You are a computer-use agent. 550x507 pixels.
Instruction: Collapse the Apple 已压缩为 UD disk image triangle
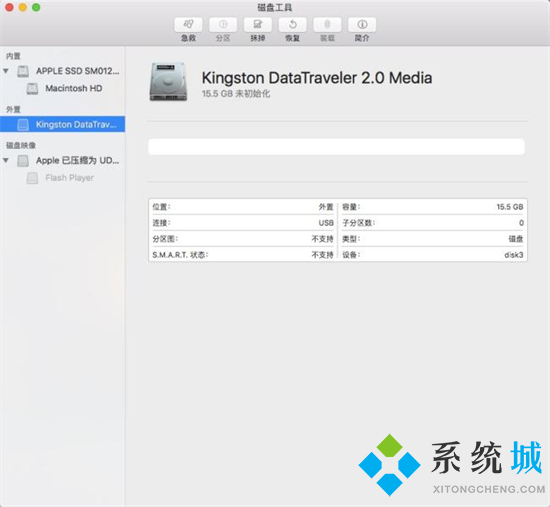point(6,160)
